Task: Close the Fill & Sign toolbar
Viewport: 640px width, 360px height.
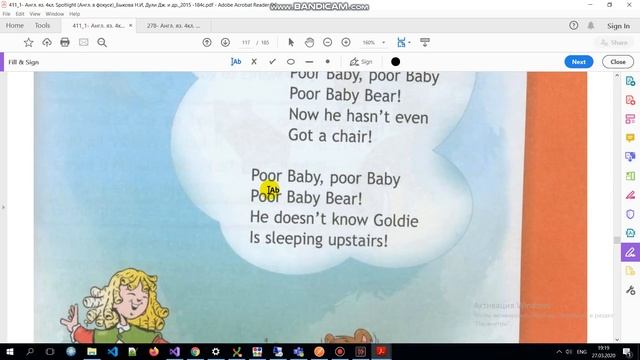Action: click(x=618, y=62)
